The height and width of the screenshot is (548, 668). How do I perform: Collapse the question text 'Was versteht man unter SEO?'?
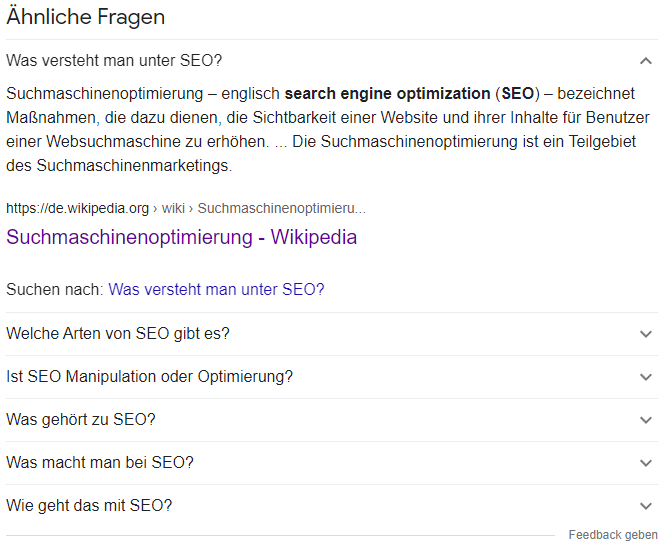[114, 61]
